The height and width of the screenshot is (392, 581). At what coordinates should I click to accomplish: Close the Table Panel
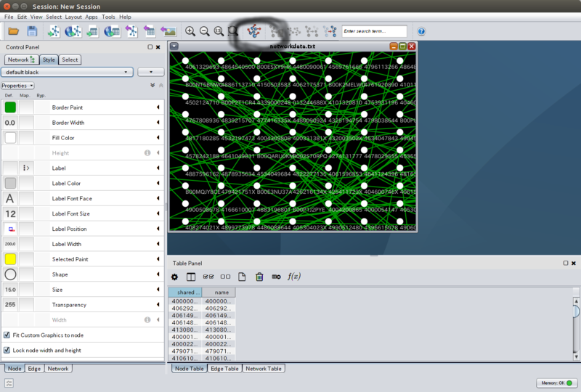[574, 263]
